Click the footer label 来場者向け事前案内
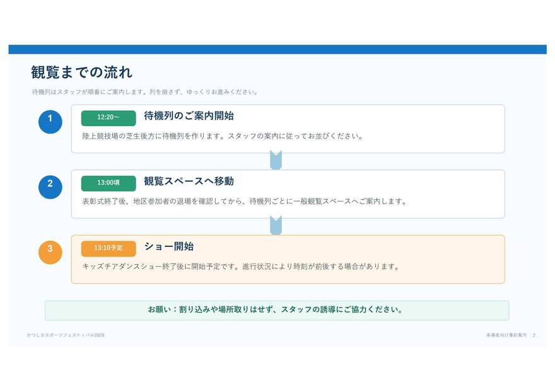 coord(506,335)
